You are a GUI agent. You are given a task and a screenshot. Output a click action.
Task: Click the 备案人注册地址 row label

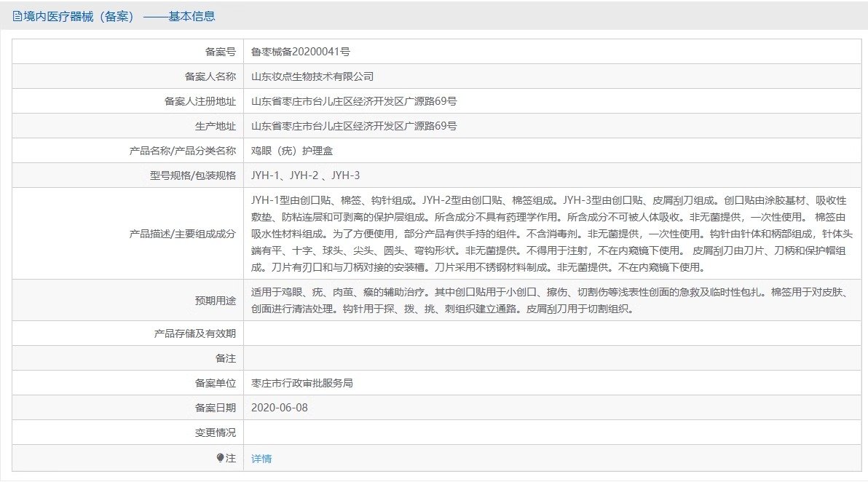click(200, 102)
